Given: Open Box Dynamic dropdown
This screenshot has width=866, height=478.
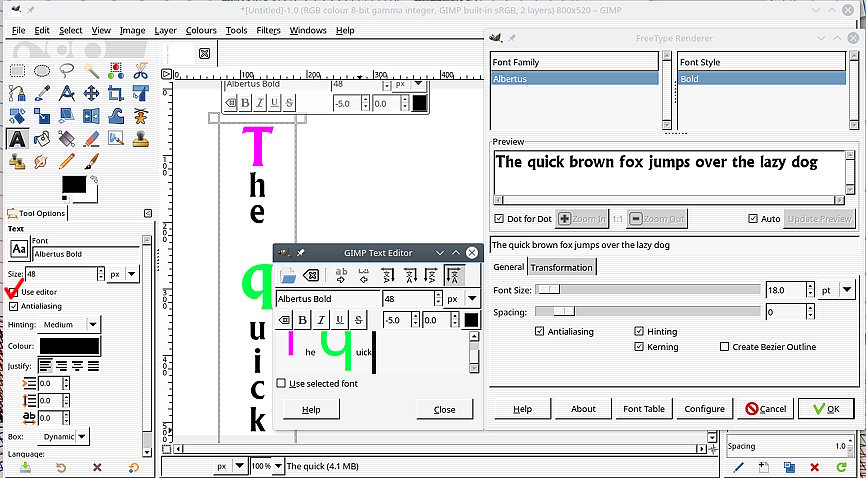Looking at the screenshot, I should coord(64,437).
